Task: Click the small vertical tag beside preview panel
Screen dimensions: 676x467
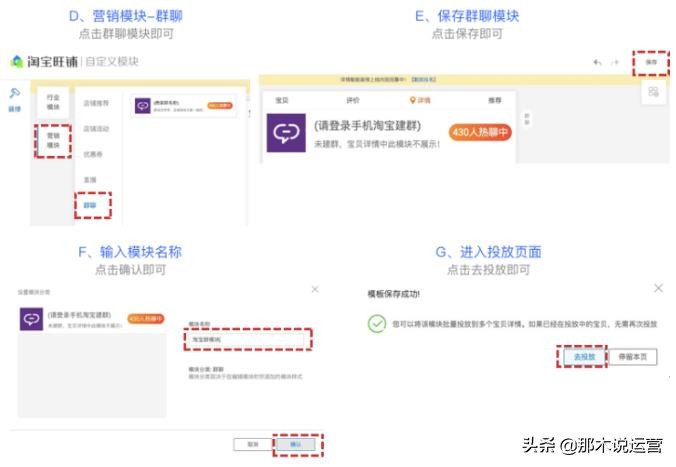Action: tap(527, 119)
